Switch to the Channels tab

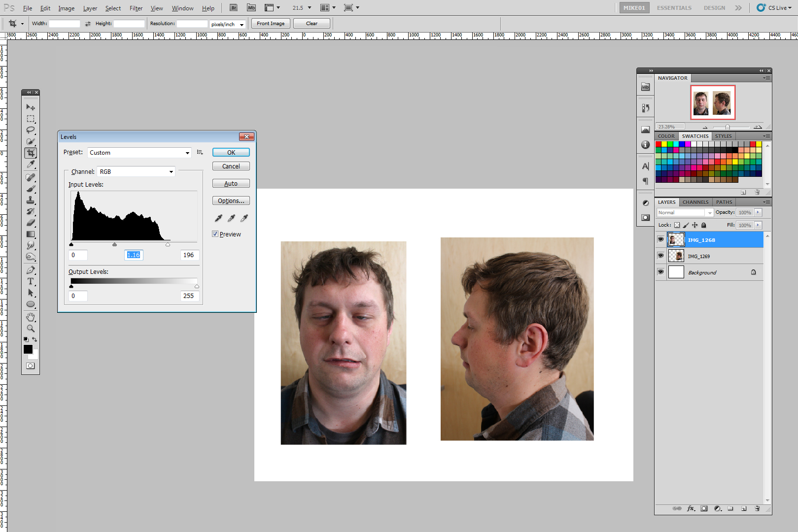(x=695, y=202)
